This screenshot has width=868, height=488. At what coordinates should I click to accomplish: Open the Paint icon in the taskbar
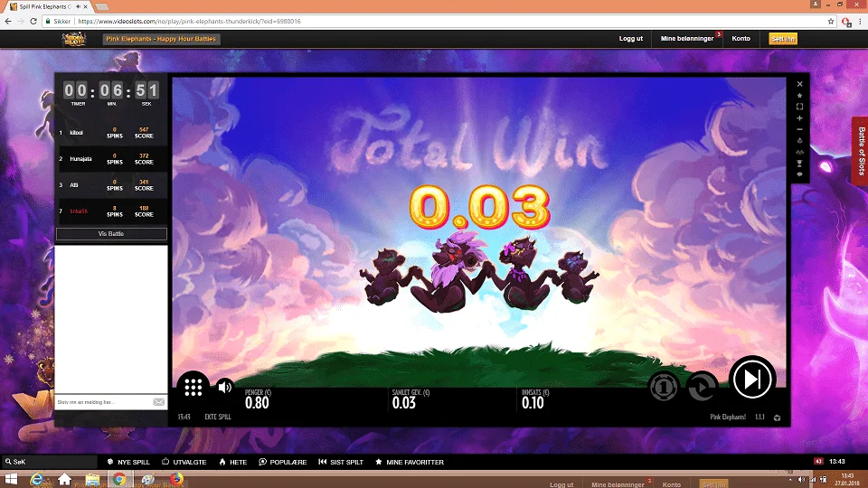click(147, 479)
